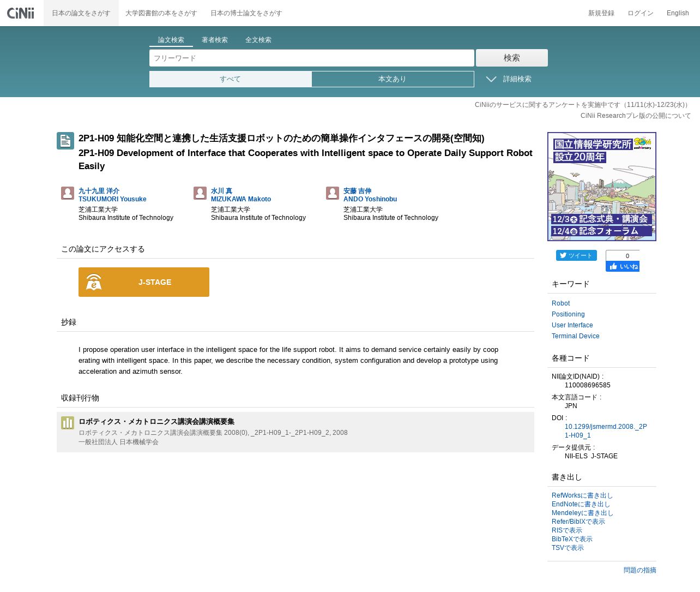
Task: Click Mendeleyに書き出し export link
Action: coord(582,513)
